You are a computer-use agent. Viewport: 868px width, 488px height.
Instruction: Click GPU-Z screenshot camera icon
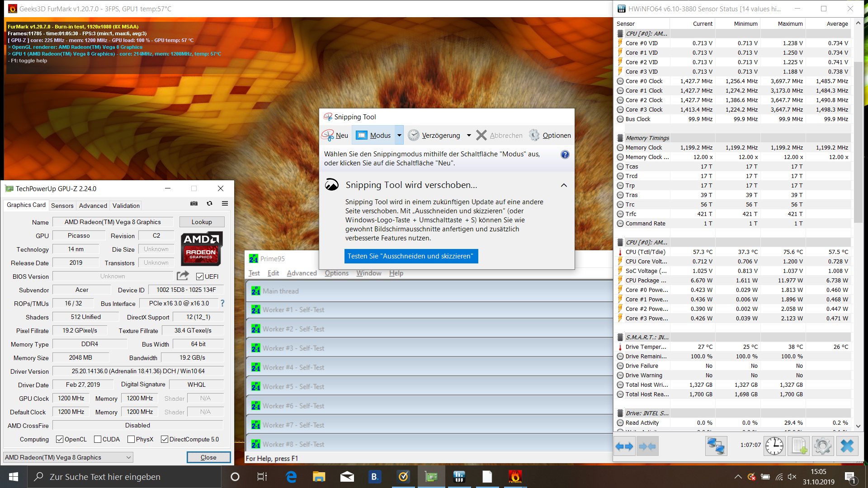pos(194,203)
